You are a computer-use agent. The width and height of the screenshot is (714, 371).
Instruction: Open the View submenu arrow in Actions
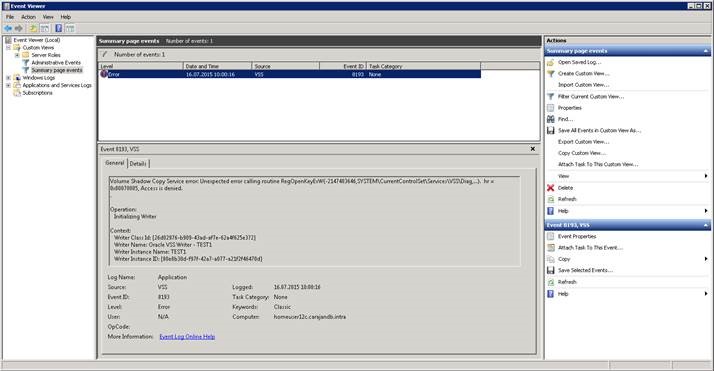(x=706, y=176)
